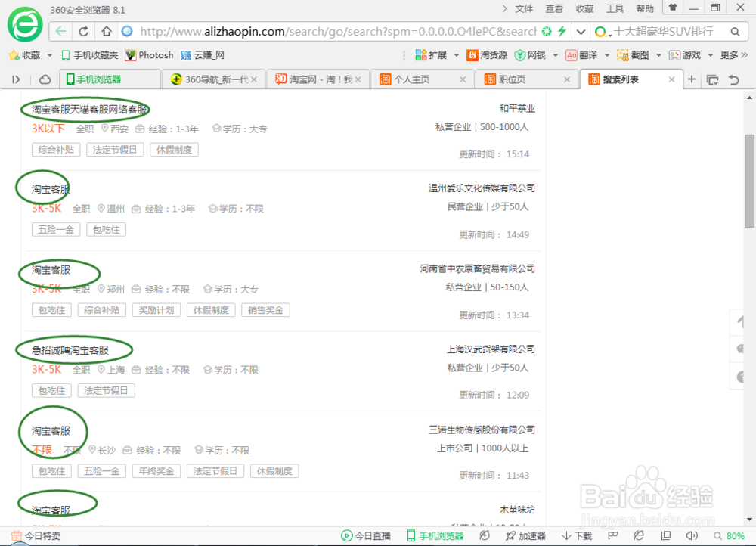Click the 十大超豪华SUV排行 search box
Screen dimensions: 756x546
click(663, 32)
